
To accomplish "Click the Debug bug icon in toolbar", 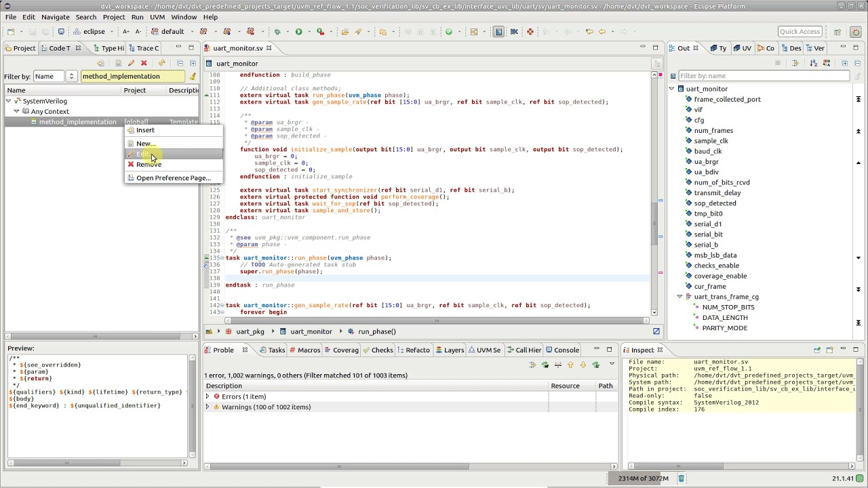I will click(277, 31).
